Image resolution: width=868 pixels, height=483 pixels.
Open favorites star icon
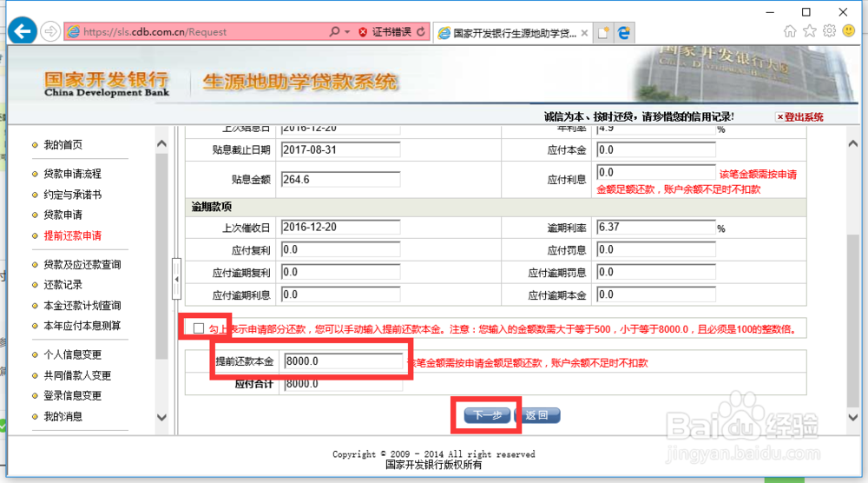click(x=809, y=31)
